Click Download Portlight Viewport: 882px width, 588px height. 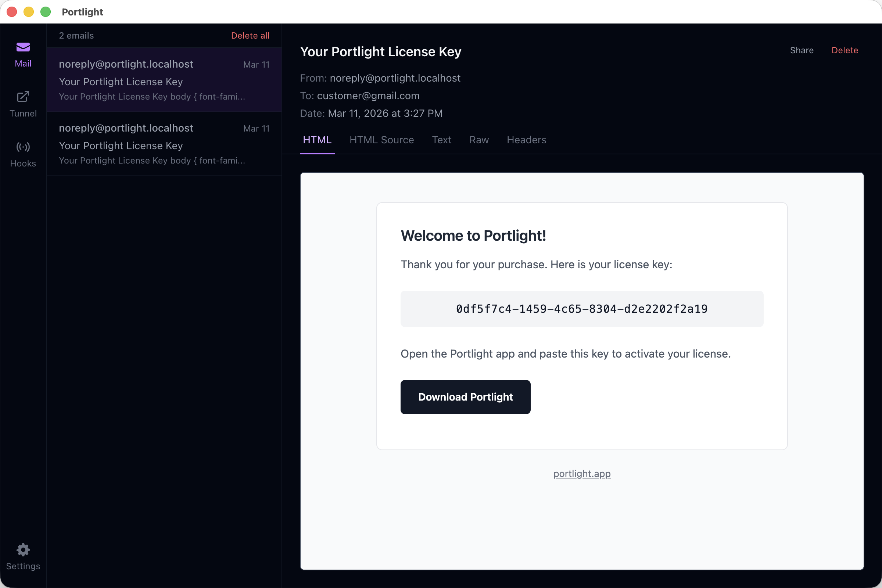[465, 397]
